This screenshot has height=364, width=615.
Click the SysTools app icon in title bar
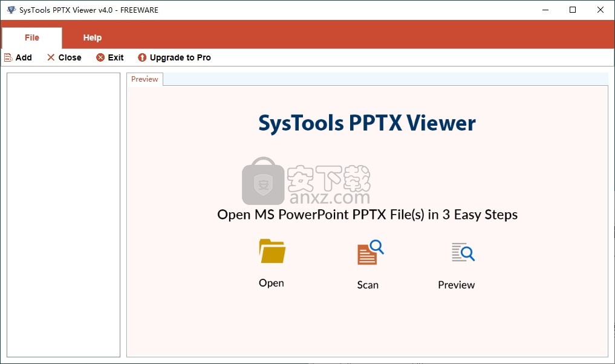[11, 10]
